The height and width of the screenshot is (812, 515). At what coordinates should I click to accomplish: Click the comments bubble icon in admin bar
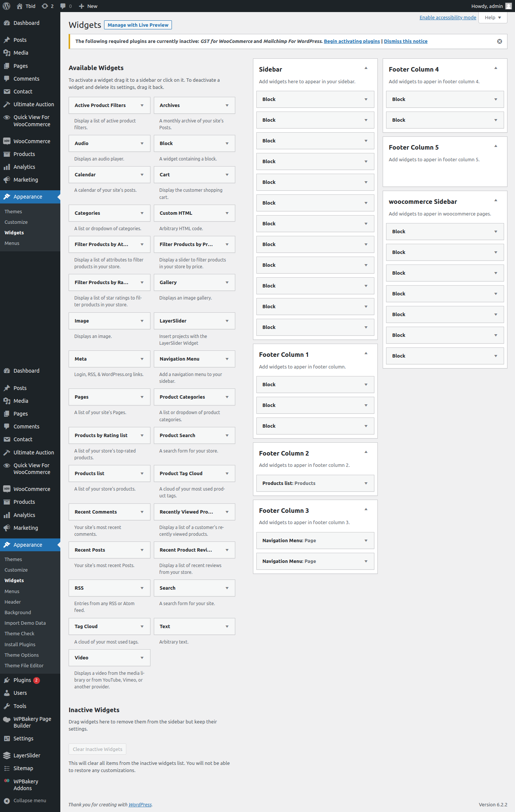click(x=63, y=6)
